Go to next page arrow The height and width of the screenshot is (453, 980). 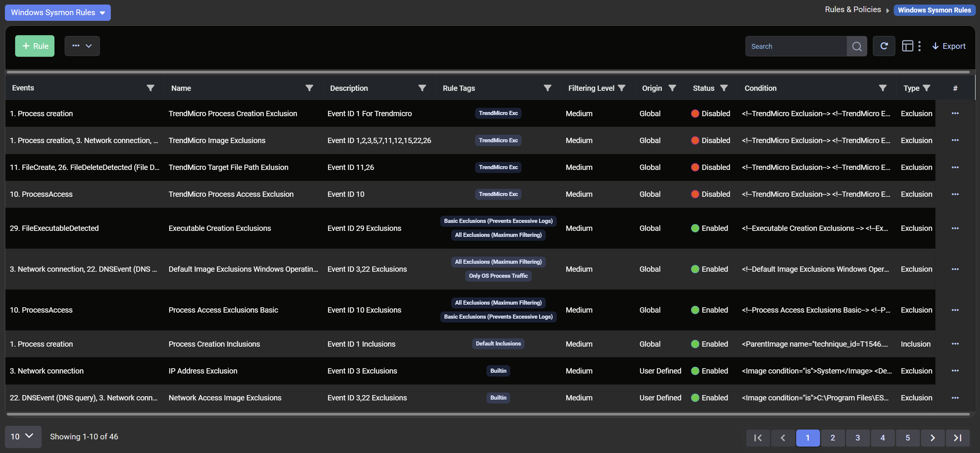click(932, 437)
